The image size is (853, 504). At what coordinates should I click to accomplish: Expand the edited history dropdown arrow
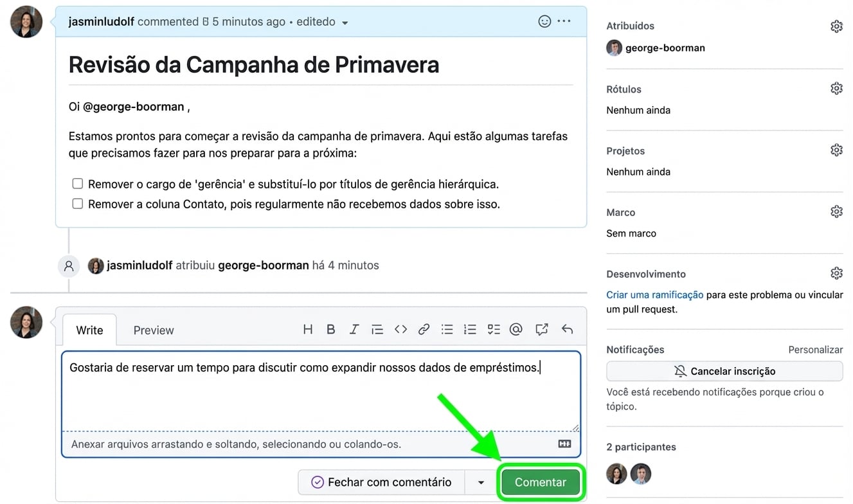[x=345, y=22]
